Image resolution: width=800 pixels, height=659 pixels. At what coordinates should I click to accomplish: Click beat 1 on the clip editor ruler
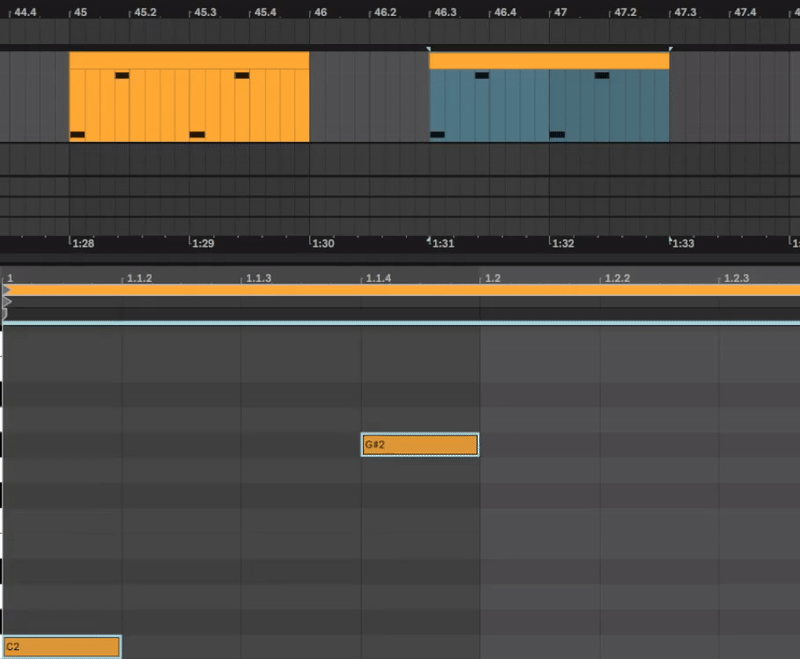pyautogui.click(x=10, y=278)
